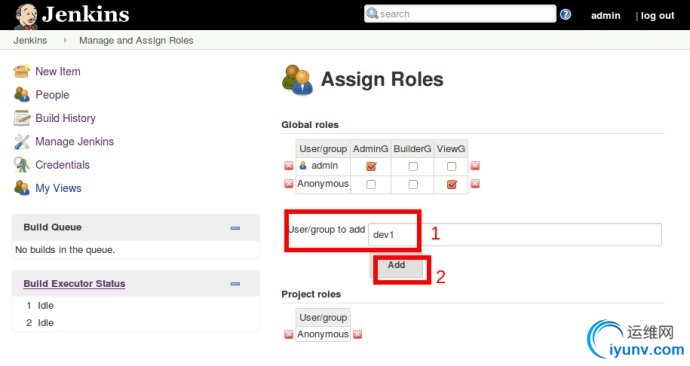Open the Build History notepad icon
Screen dimensions: 690x366
(22, 118)
